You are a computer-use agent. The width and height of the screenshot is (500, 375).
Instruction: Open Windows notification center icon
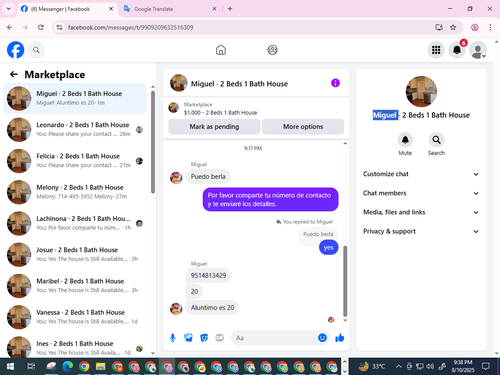486,367
